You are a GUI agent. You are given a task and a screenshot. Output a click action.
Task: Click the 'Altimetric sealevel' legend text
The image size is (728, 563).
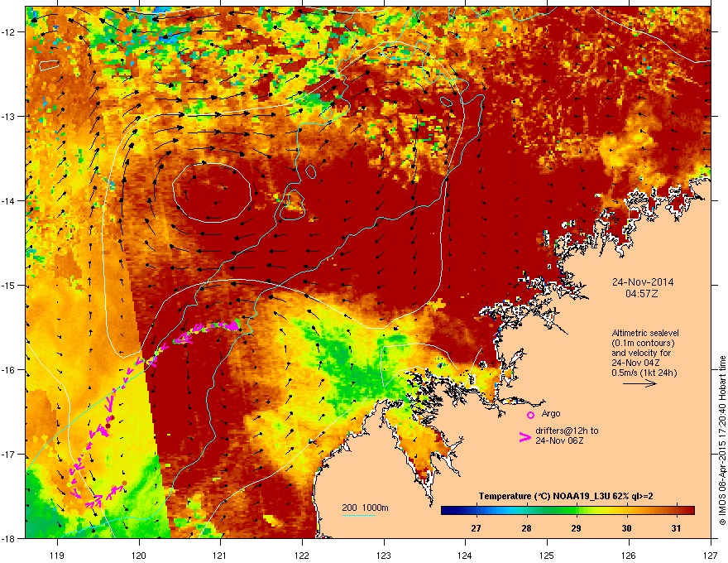645,333
